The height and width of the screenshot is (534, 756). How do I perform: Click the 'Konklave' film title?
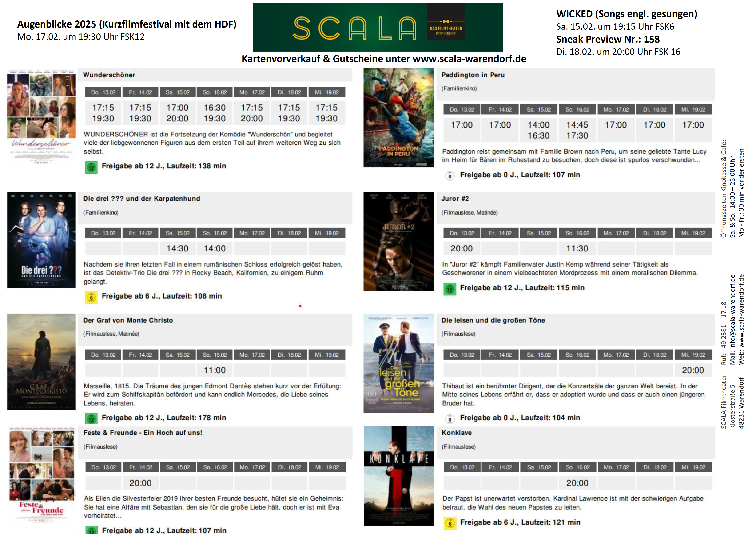click(x=456, y=433)
